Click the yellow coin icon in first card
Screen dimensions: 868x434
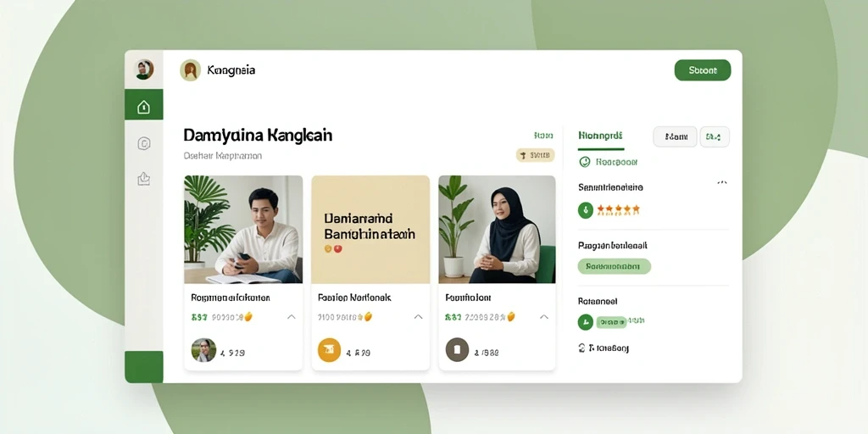248,317
